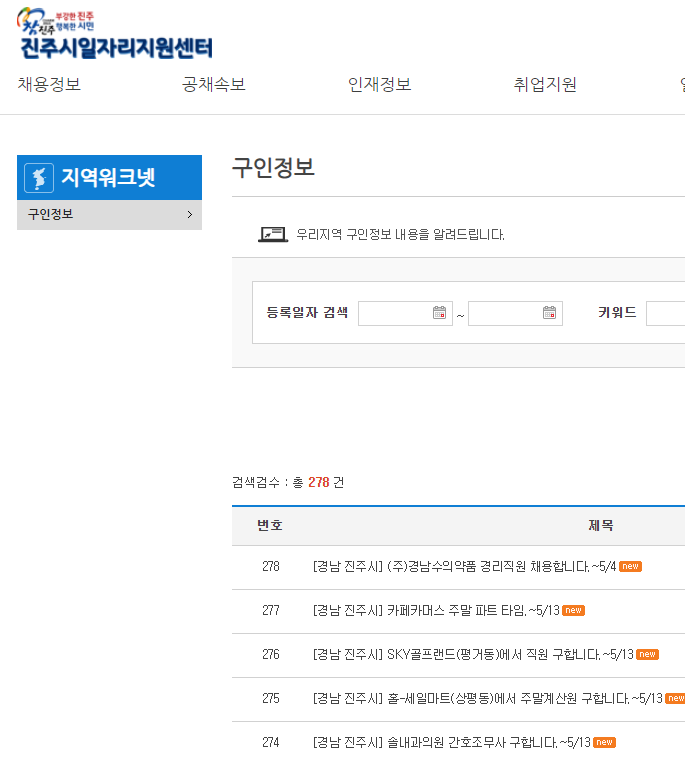This screenshot has height=762, width=685.
Task: Click the total count 278 text
Action: click(x=319, y=483)
